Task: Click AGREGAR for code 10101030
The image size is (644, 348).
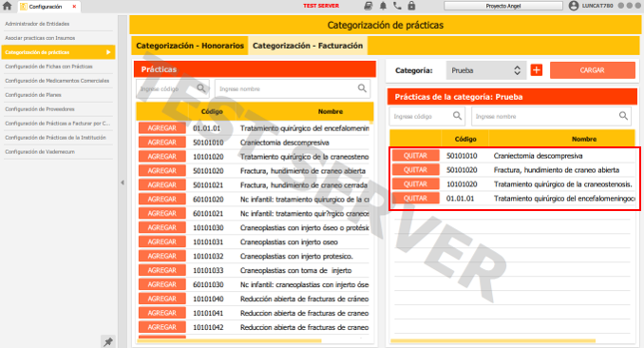Action: coord(162,227)
